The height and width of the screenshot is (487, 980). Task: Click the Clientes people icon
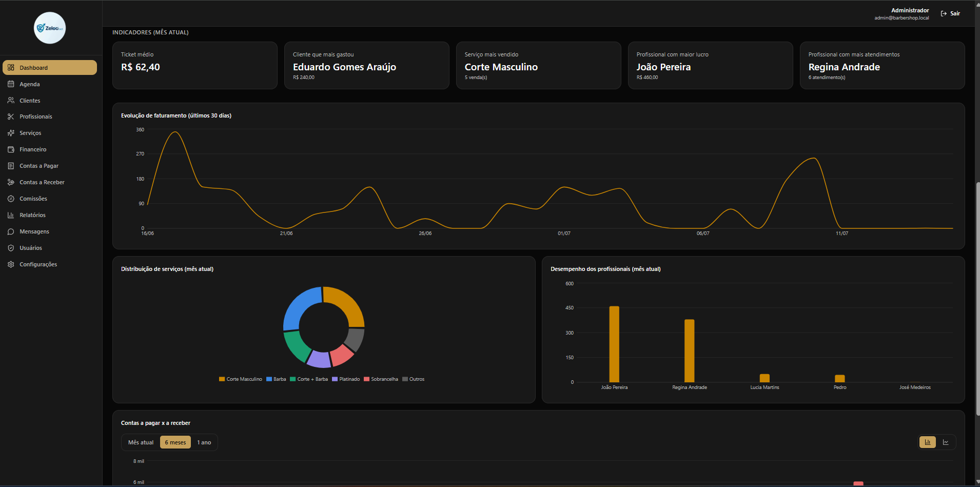coord(11,101)
